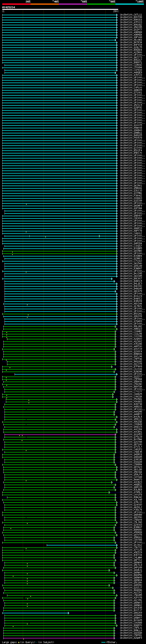The image size is (146, 644).
Task: Select label UniRef100_C5KUM5
Action: [131, 595]
